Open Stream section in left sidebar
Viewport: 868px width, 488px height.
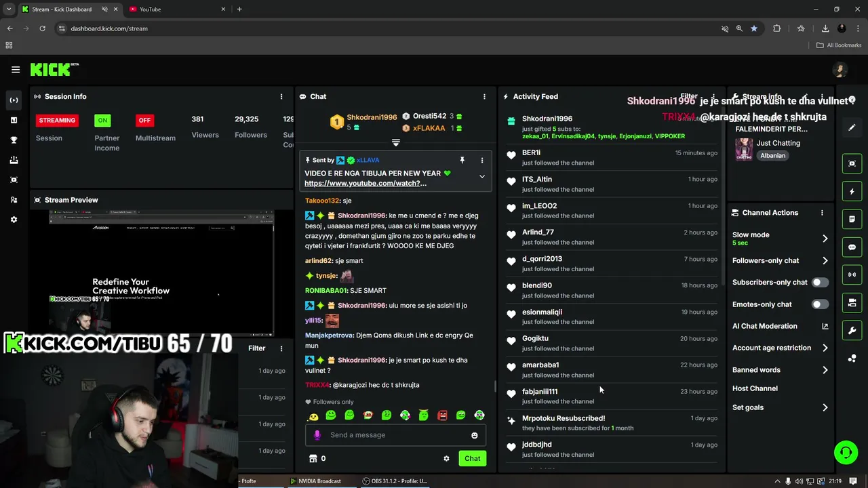(14, 100)
